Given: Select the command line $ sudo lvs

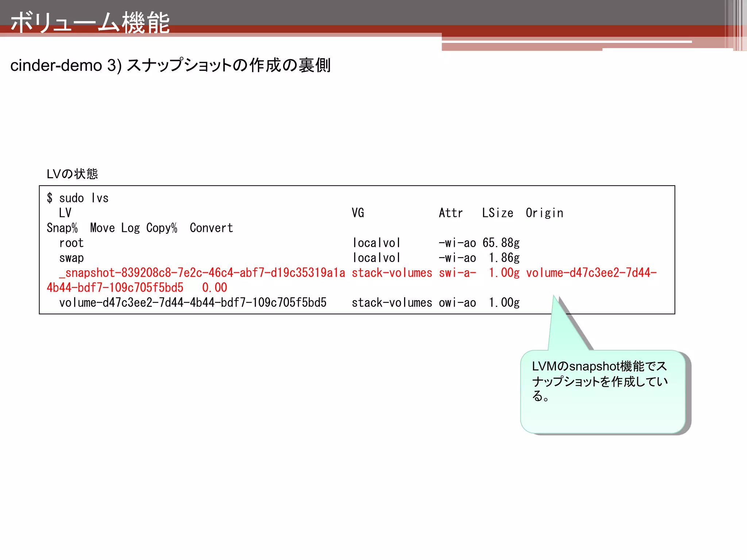Looking at the screenshot, I should [x=78, y=198].
